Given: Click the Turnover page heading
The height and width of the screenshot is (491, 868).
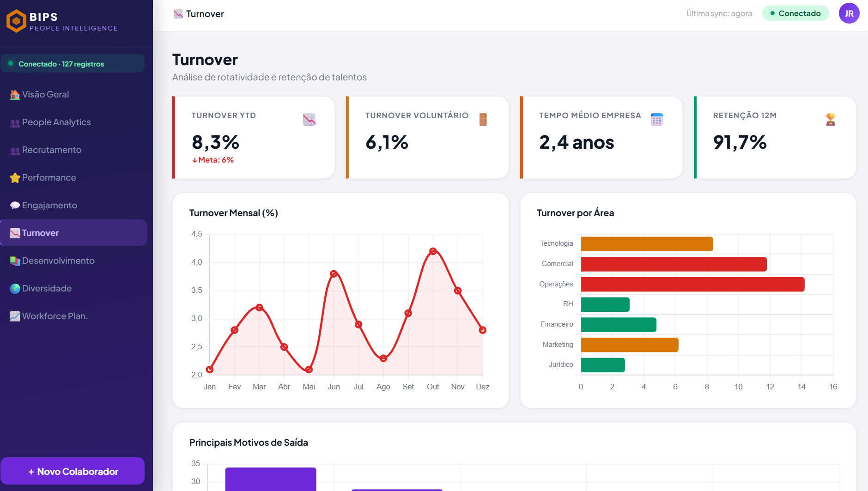Looking at the screenshot, I should coord(205,60).
